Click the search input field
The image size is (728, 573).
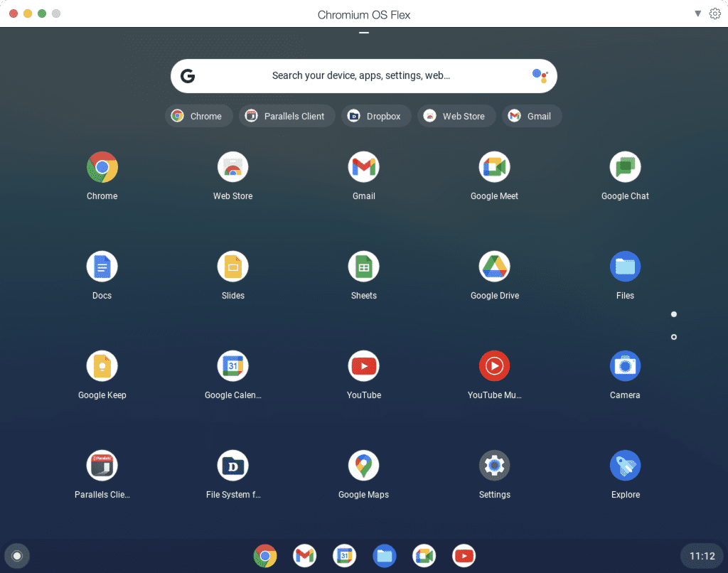coord(364,75)
